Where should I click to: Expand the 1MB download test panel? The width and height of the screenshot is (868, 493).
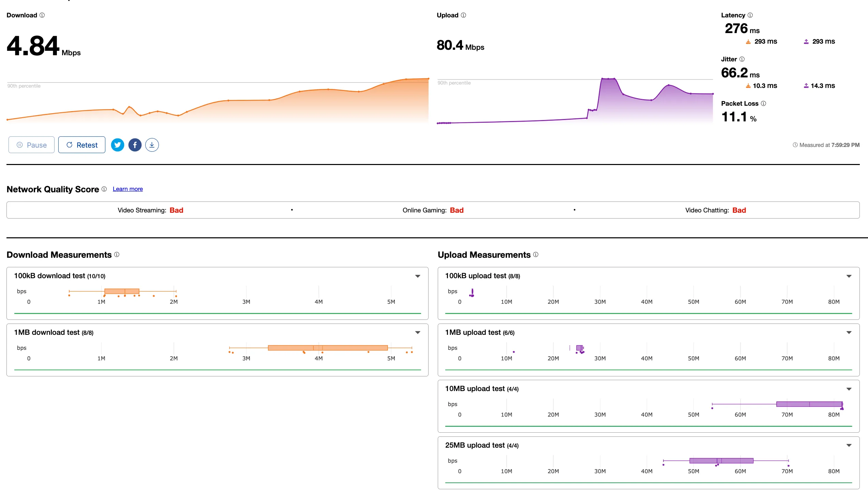(x=418, y=332)
